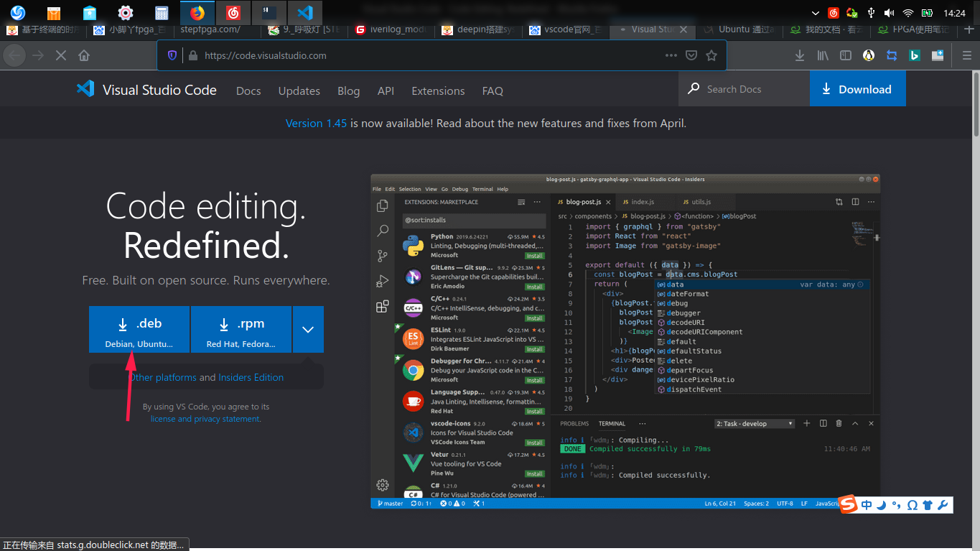Bookmark this page with the star icon
This screenshot has width=980, height=551.
tap(711, 55)
